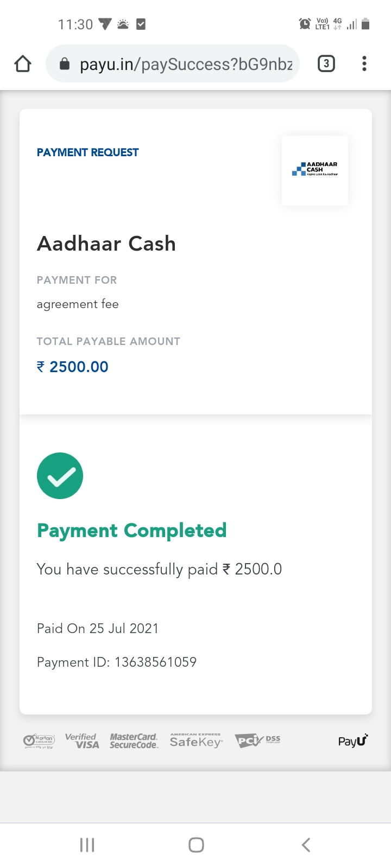Tap the Aadhaar Cash logo thumbnail
391x868 pixels.
pos(315,170)
